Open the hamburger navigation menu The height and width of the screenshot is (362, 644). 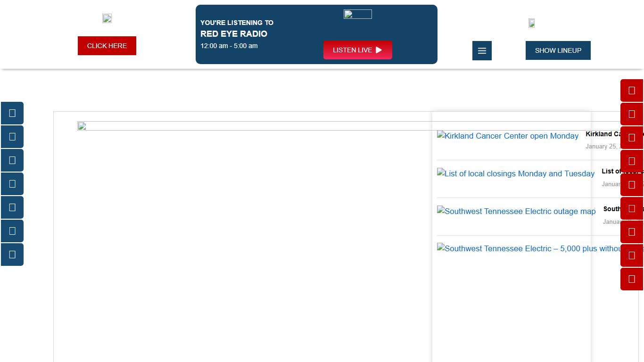482,50
